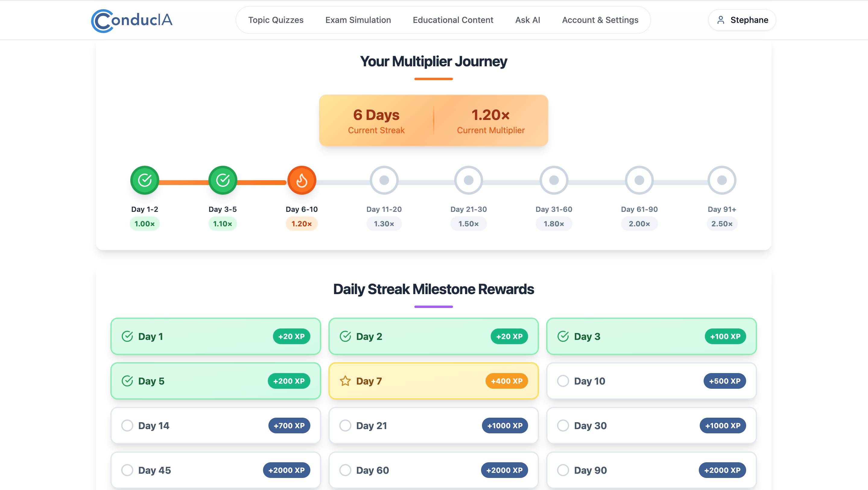Select the Day 45 empty milestone circle
Viewport: 868px width, 490px height.
click(x=127, y=470)
